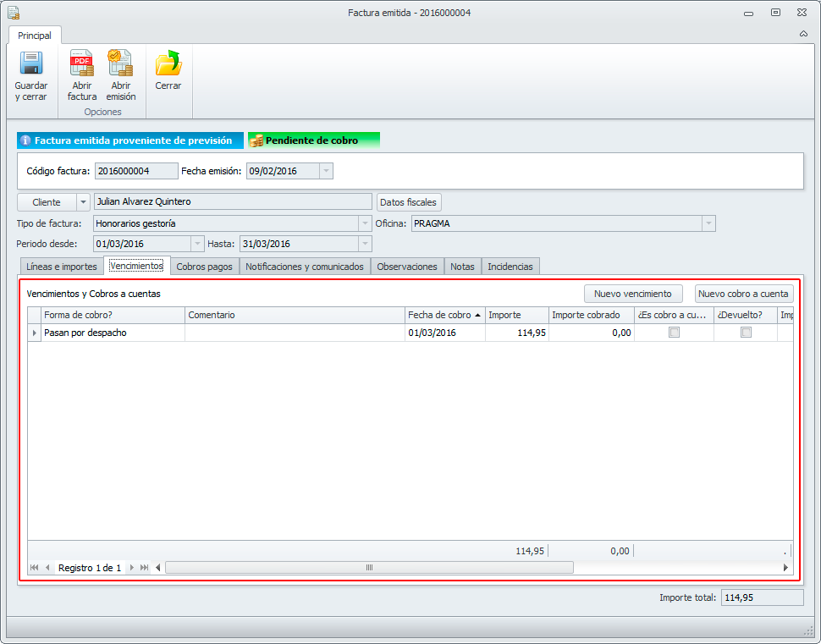Click the Cerrar folder icon
Viewport: 821px width, 644px height.
(x=168, y=64)
